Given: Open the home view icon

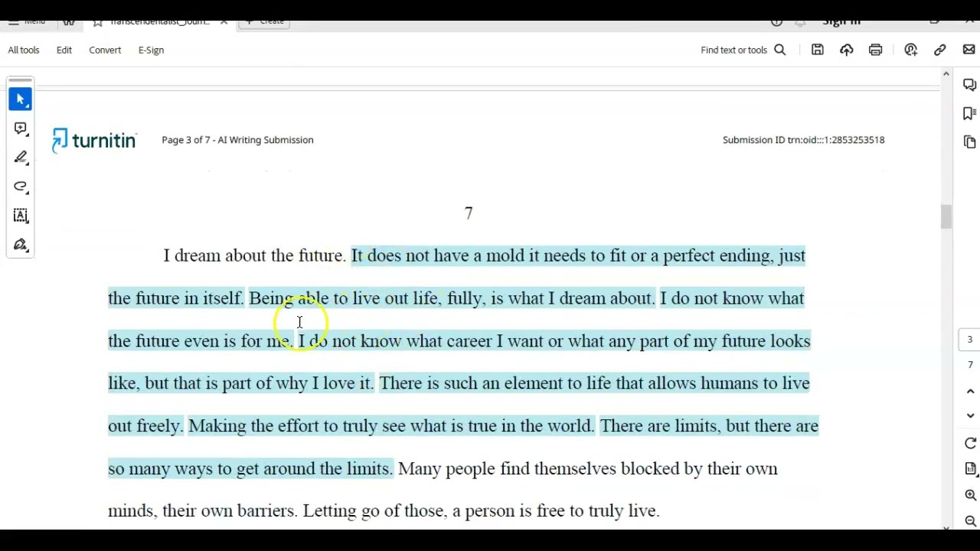Looking at the screenshot, I should coord(69,21).
